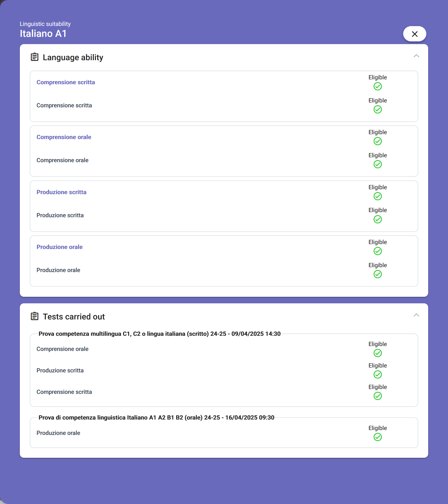Click green check icon for Produzione orale heading
448x504 pixels.
click(378, 251)
